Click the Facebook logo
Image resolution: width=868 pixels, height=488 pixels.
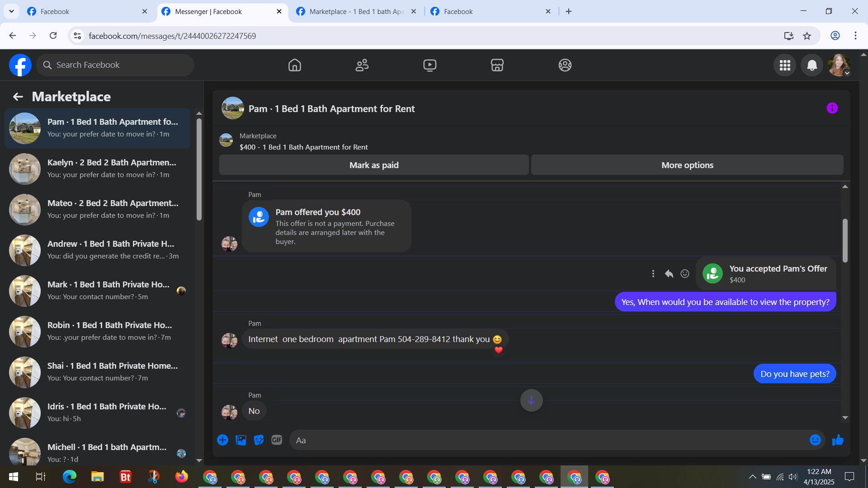click(20, 65)
